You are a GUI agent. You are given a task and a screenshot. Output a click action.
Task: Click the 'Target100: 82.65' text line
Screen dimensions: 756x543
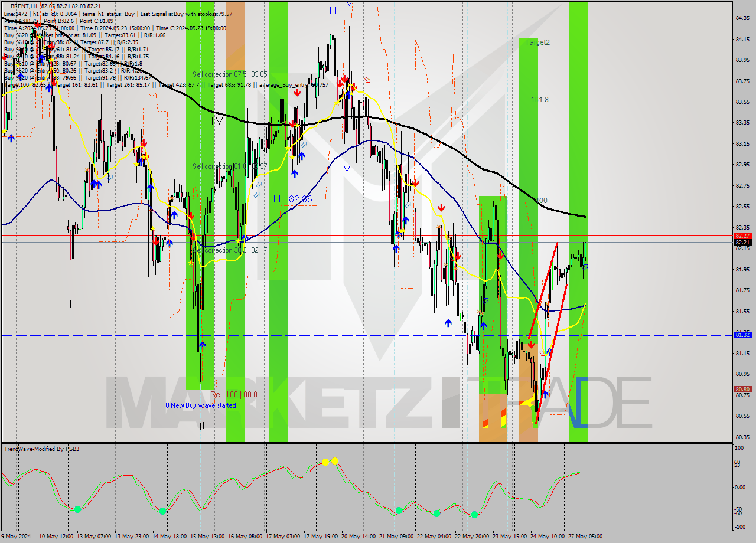click(25, 85)
